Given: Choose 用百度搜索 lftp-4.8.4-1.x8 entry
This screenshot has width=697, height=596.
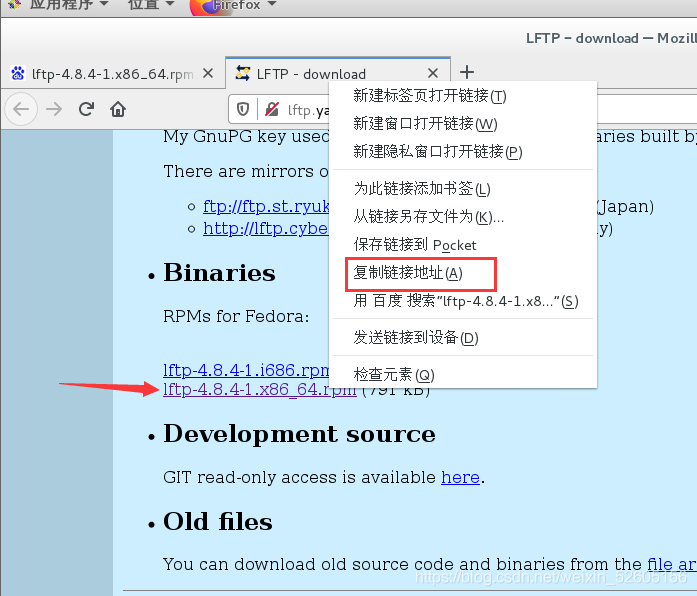Looking at the screenshot, I should click(x=463, y=301).
